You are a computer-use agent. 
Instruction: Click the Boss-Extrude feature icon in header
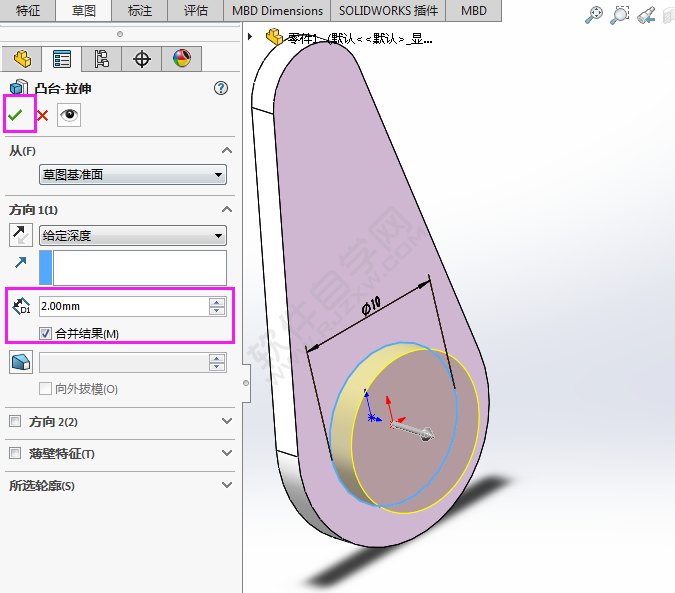tap(19, 87)
